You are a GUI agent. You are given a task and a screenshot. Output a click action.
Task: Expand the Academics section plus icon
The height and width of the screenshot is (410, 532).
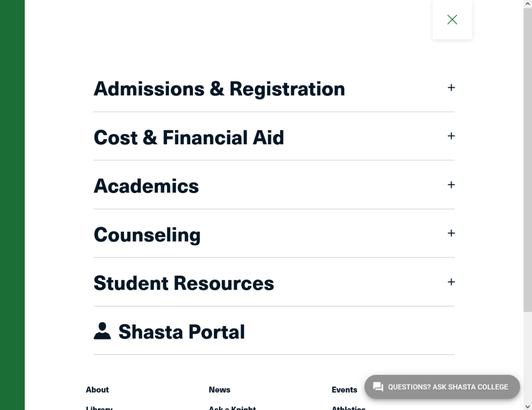click(451, 185)
